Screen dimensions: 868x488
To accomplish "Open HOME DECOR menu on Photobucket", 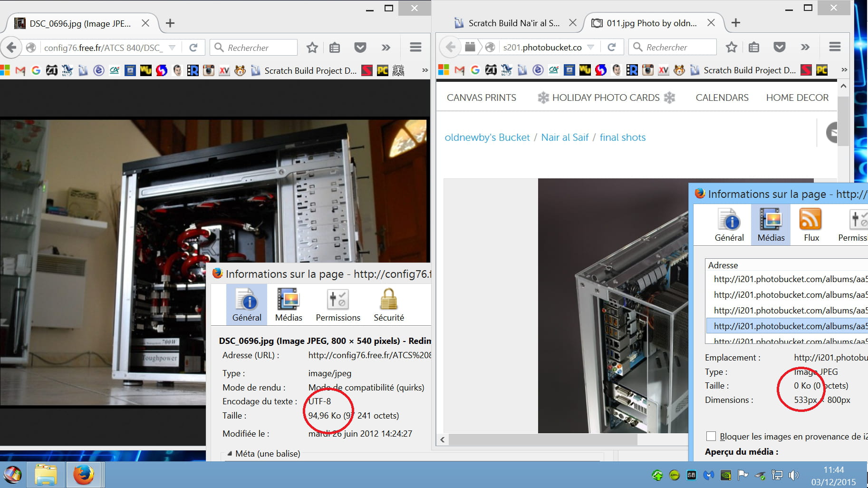I will [797, 98].
